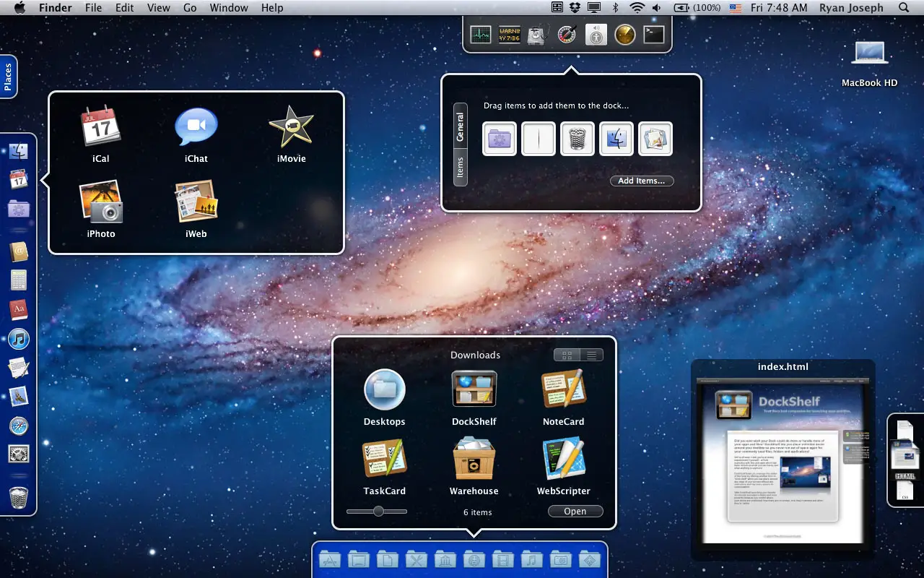This screenshot has width=924, height=578.
Task: Click smart folder item in settings palette
Action: 500,138
